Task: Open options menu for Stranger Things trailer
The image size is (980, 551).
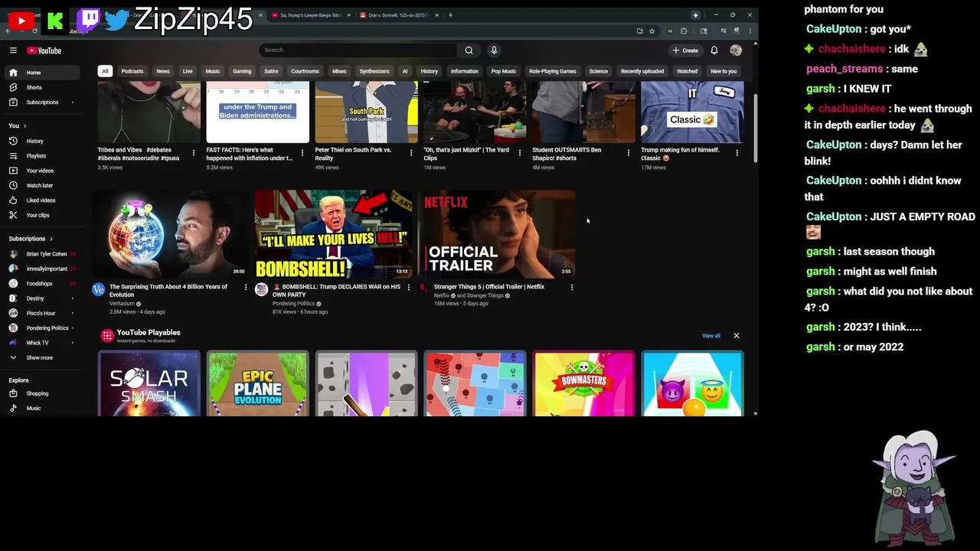Action: (572, 287)
